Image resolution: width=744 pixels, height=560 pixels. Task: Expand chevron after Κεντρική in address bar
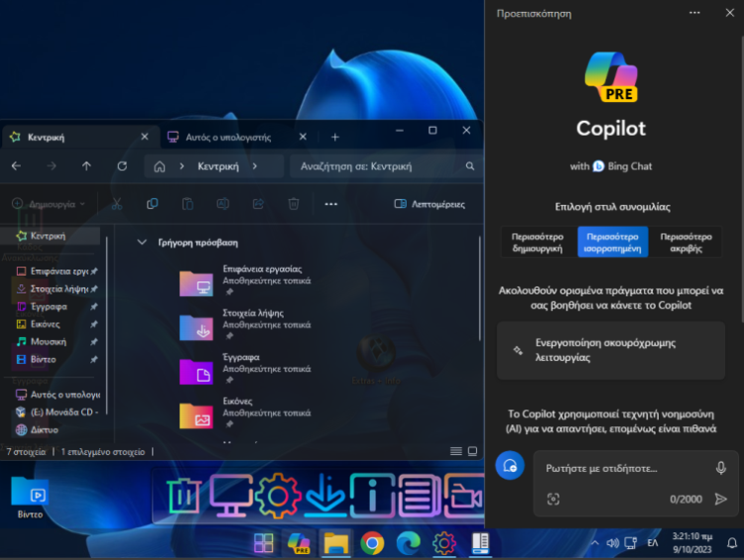tap(255, 167)
